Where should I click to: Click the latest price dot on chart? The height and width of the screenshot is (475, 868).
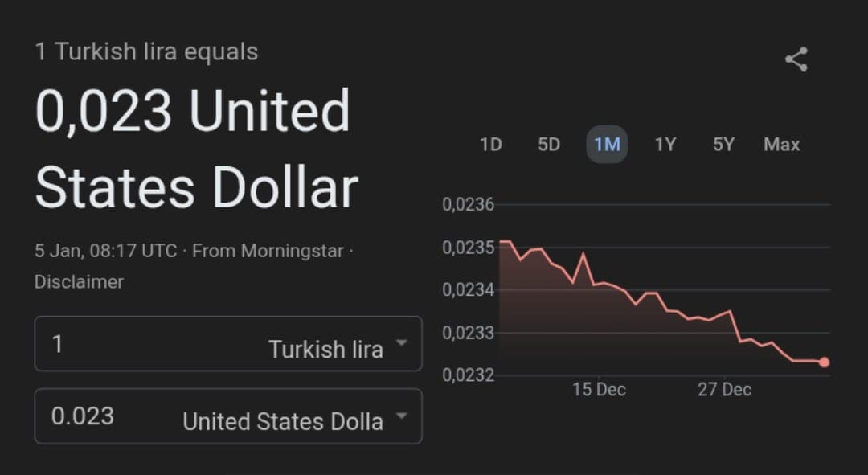coord(824,362)
